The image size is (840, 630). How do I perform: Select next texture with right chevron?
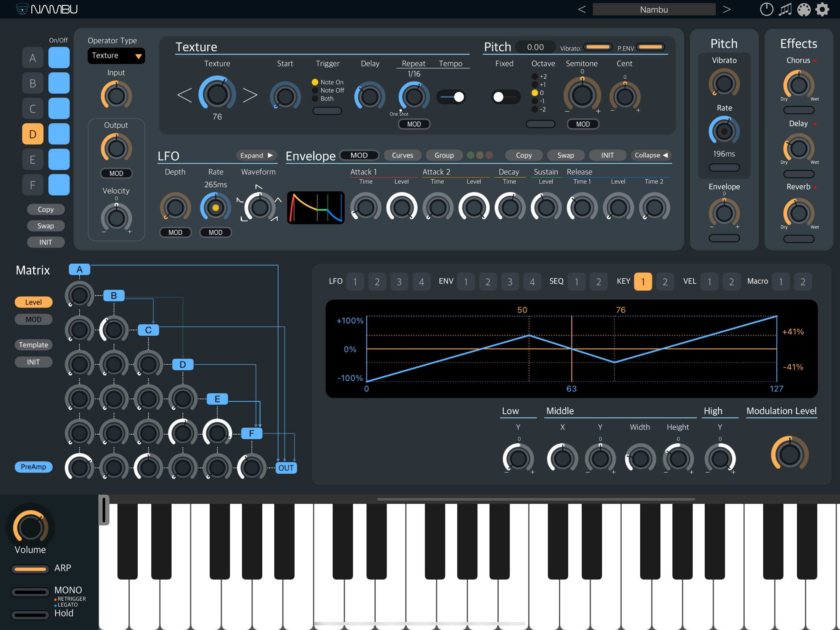coord(250,95)
